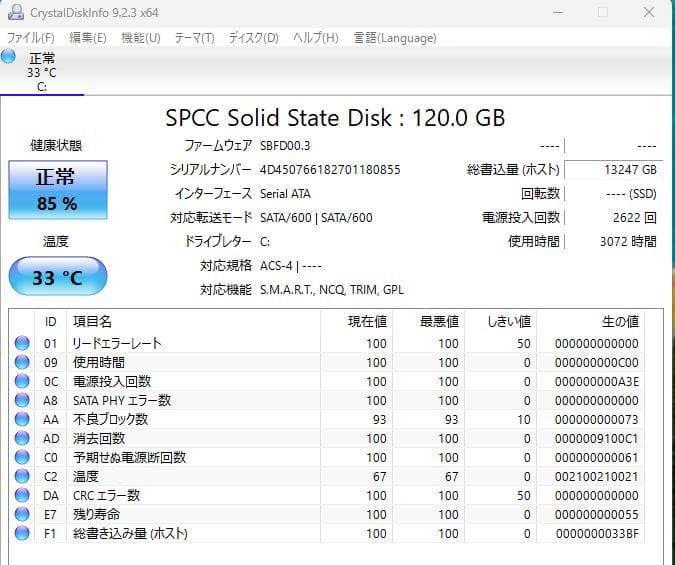Click status orb for C2 温度 row

point(22,476)
